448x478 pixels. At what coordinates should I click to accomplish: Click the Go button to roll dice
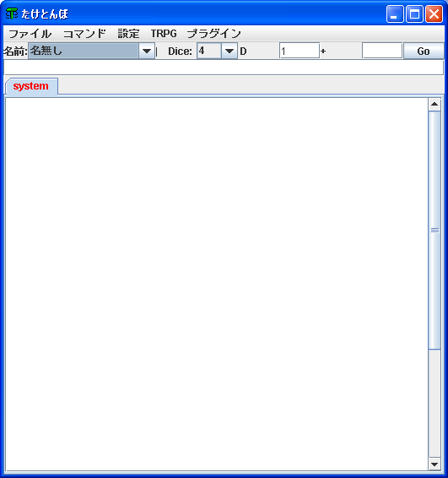(x=424, y=51)
